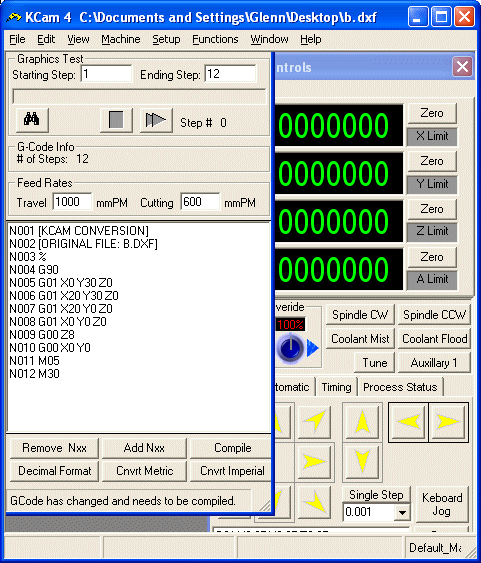Viewport: 481px width, 563px height.
Task: Maximize the KCam 4 window
Action: tap(441, 17)
